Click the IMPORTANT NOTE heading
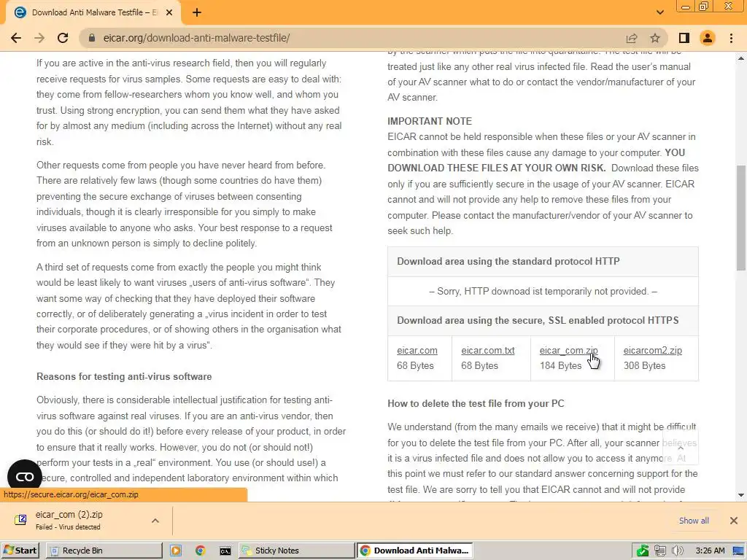 (x=429, y=121)
